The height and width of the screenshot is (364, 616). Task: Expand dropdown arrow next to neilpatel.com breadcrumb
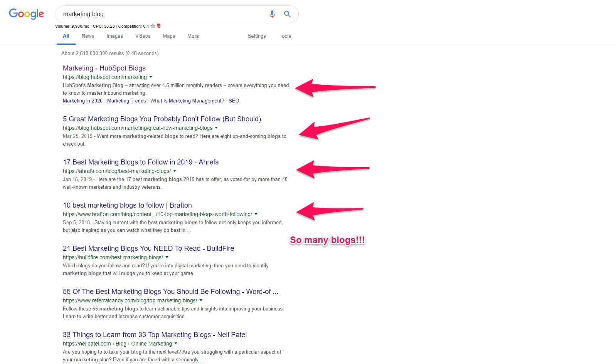[x=176, y=344]
